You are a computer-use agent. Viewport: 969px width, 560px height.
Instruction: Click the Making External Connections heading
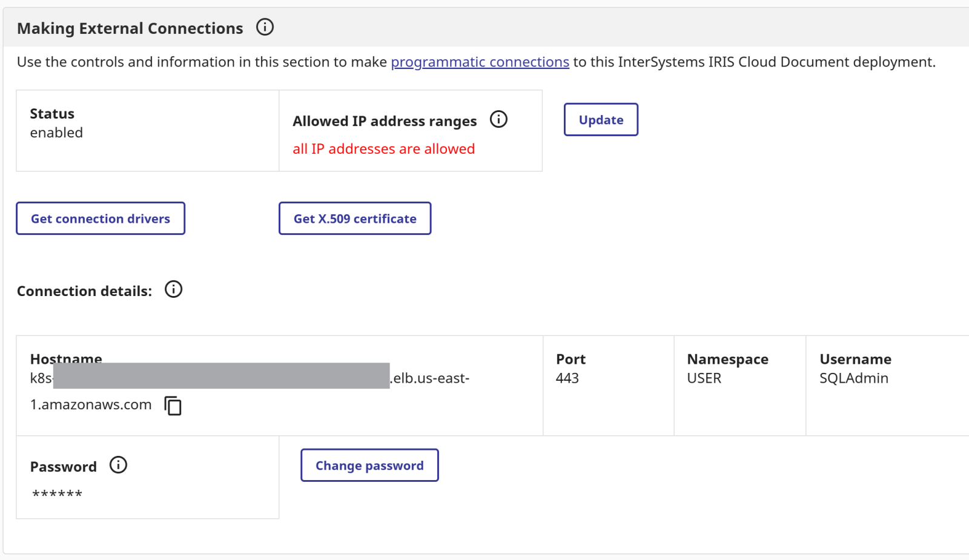point(130,28)
